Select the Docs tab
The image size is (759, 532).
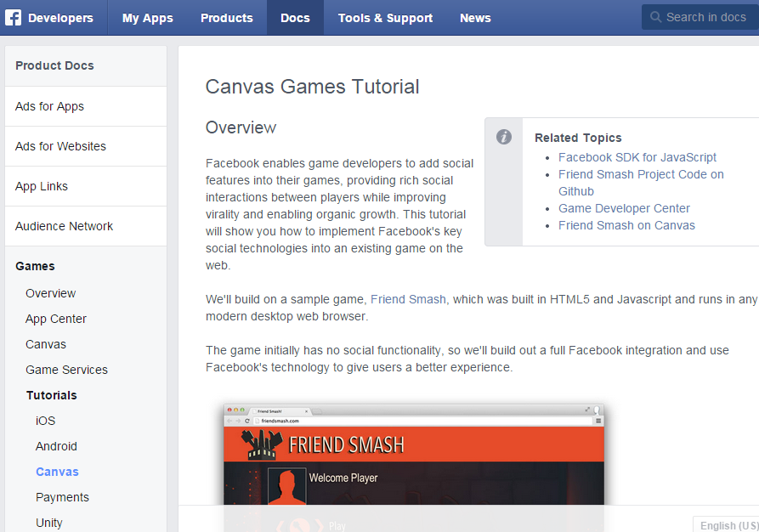tap(295, 18)
